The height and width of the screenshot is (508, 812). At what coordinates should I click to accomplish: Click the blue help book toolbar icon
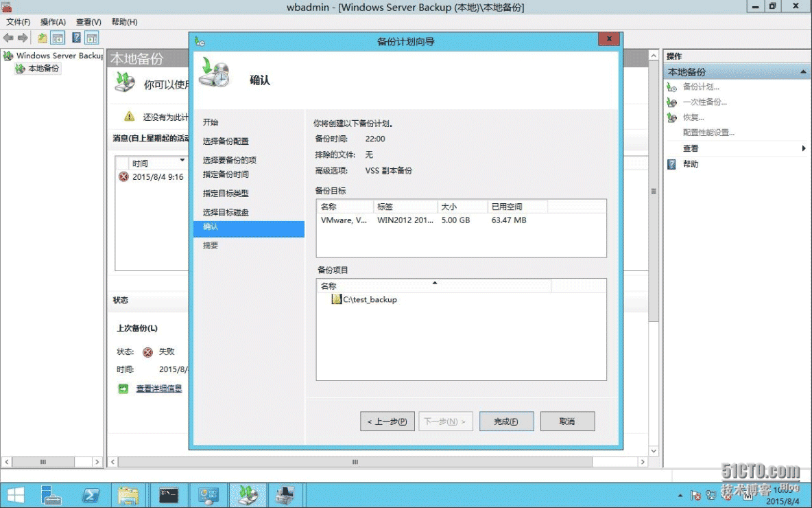tap(76, 38)
